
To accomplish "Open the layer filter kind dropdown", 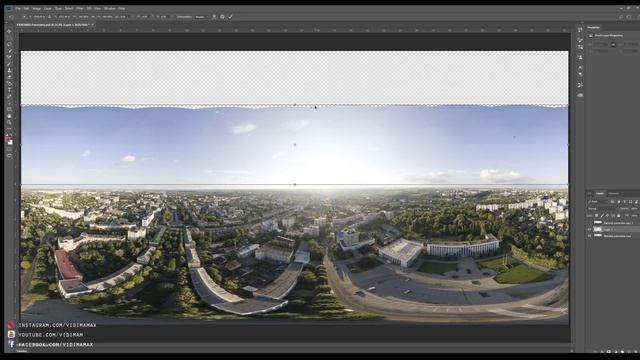I will pyautogui.click(x=598, y=202).
